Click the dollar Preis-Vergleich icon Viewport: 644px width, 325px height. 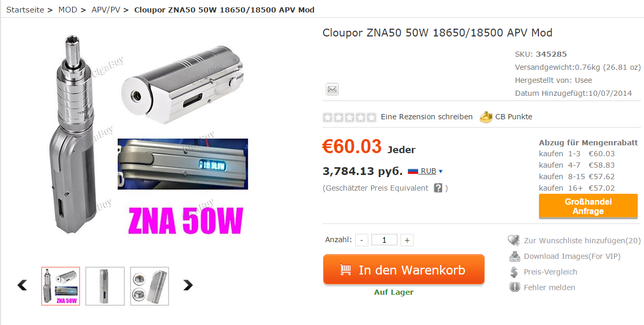point(514,272)
